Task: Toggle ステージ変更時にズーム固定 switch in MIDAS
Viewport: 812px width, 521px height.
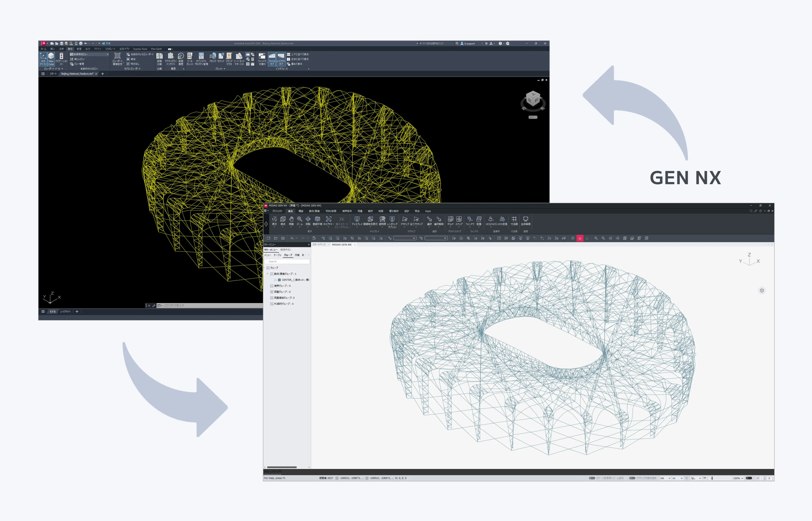Action: pyautogui.click(x=592, y=478)
